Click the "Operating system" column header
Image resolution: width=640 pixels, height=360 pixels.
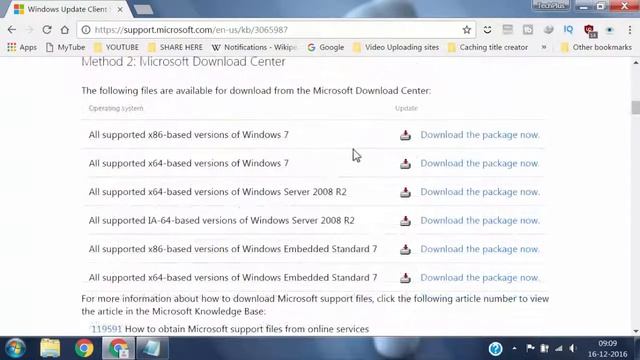pos(116,108)
